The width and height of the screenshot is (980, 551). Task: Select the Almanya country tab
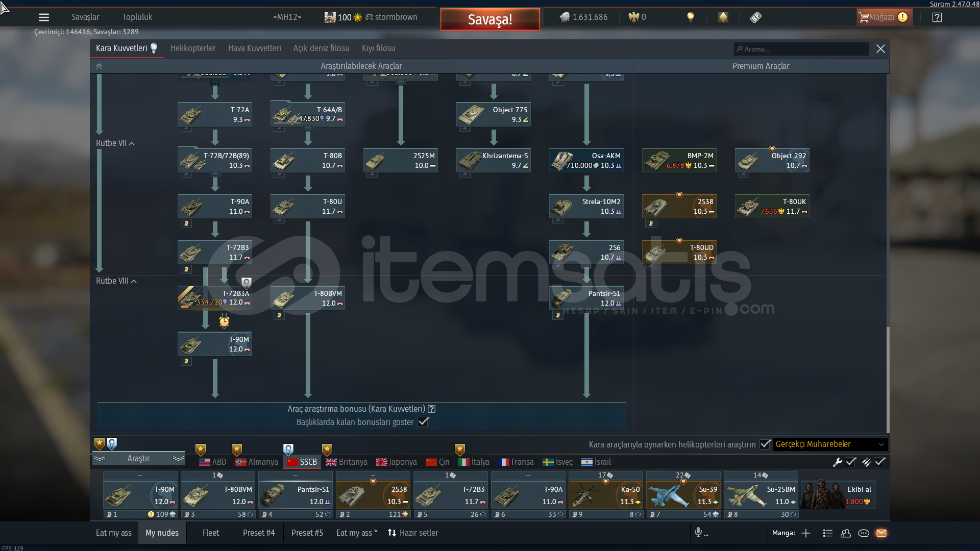(x=257, y=462)
